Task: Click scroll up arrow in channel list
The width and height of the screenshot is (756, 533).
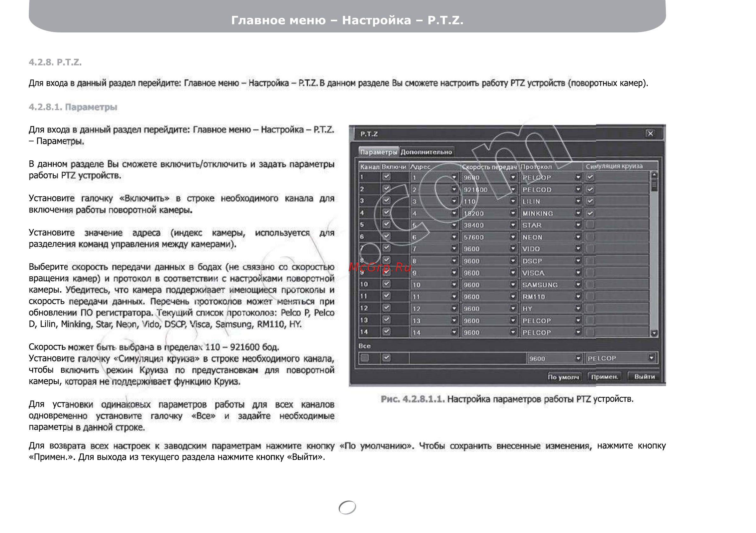Action: (654, 175)
